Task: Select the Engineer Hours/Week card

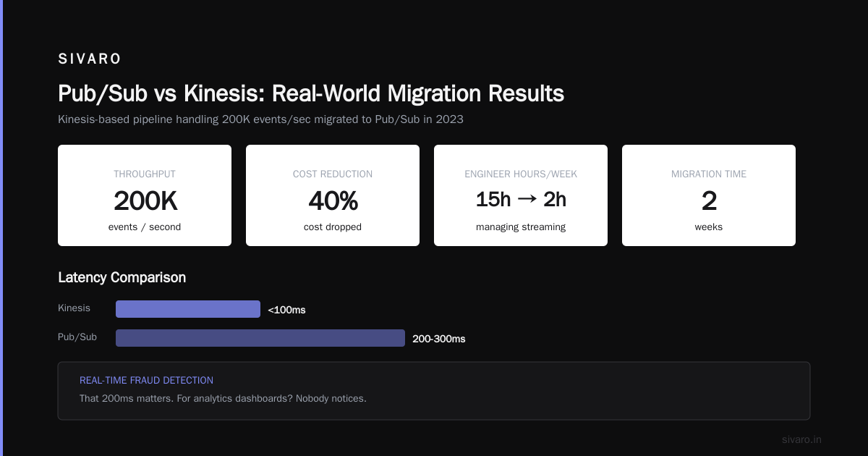Action: (521, 195)
